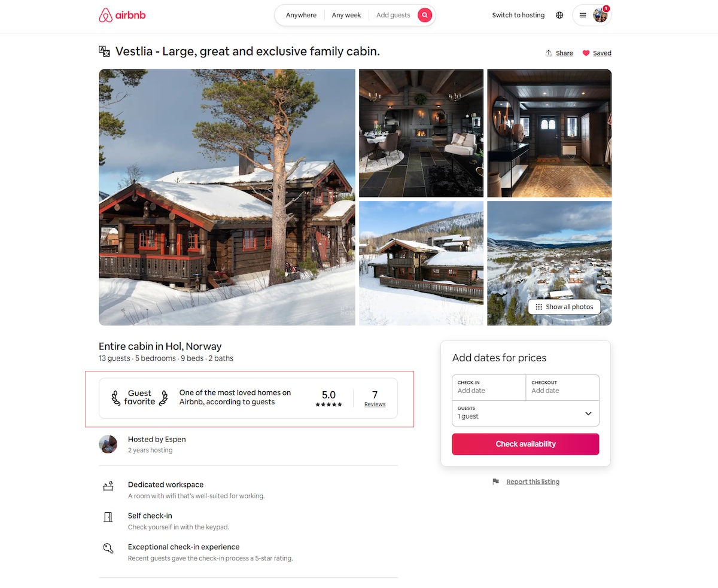
Task: Click the red search magnifier icon
Action: point(425,16)
